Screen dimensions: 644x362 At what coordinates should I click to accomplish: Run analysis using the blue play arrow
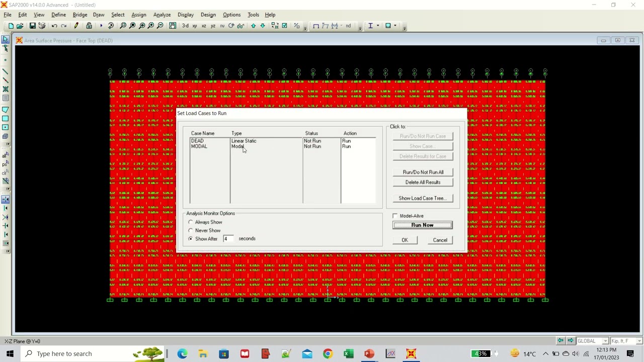101,26
